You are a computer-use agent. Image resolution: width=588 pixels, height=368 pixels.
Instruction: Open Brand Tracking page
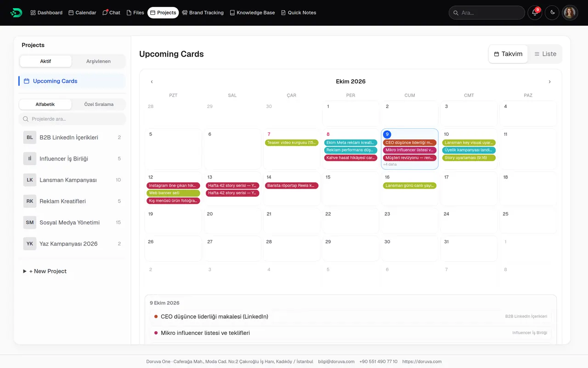[x=203, y=12]
